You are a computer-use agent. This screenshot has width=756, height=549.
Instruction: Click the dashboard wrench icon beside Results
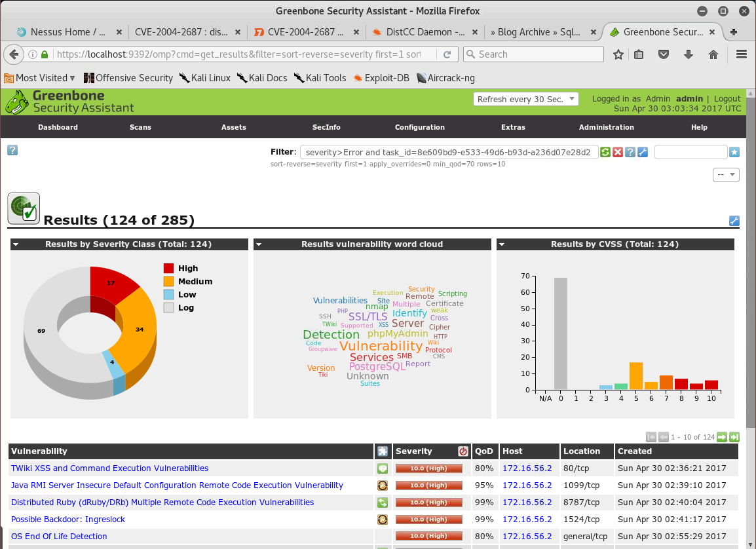click(x=734, y=221)
